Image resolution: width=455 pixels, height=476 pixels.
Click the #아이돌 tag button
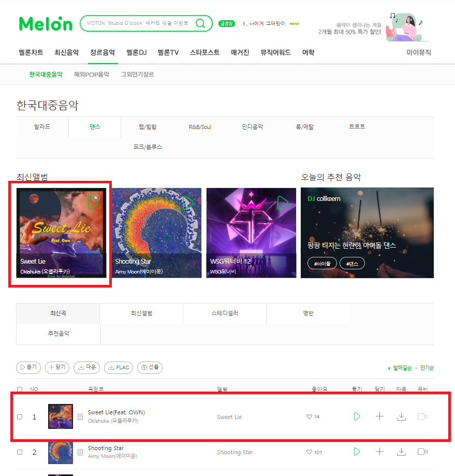(x=322, y=264)
